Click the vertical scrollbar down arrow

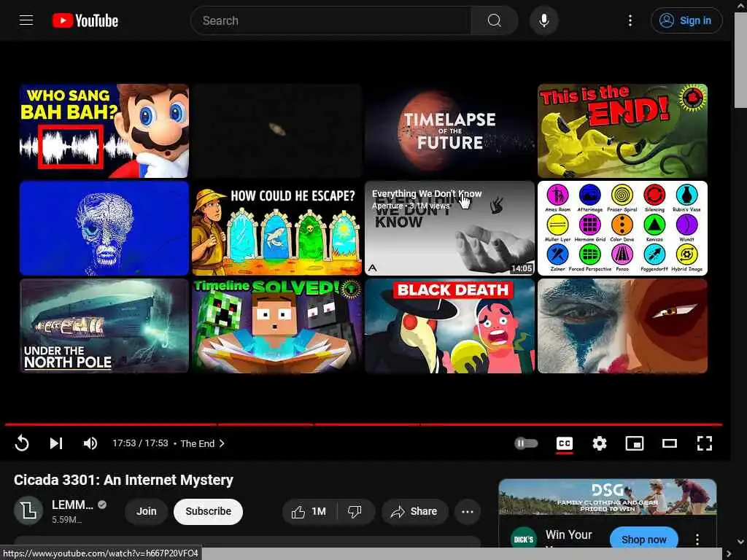click(740, 542)
